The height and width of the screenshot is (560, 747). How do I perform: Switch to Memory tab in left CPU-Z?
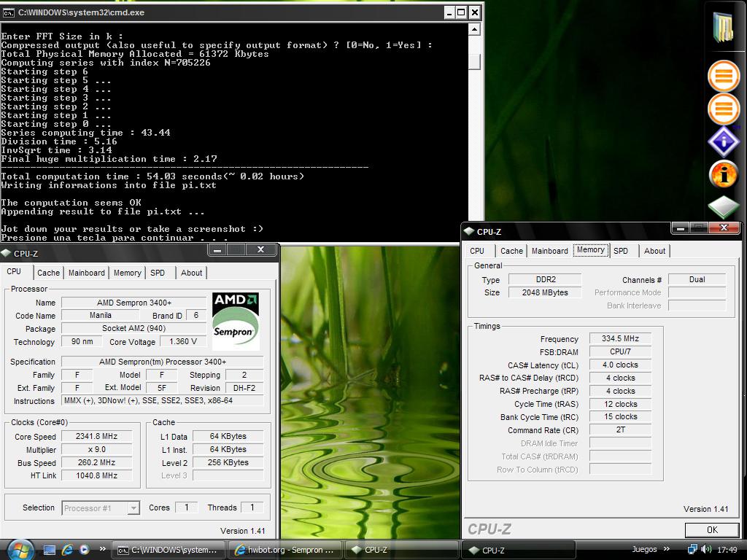point(127,273)
